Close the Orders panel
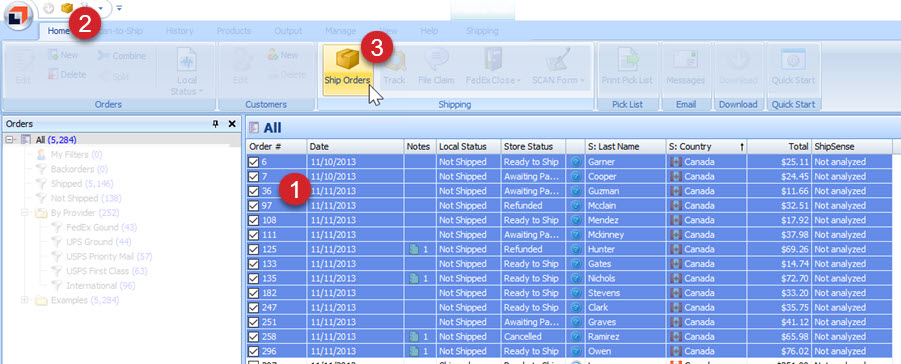This screenshot has width=901, height=364. click(x=232, y=124)
